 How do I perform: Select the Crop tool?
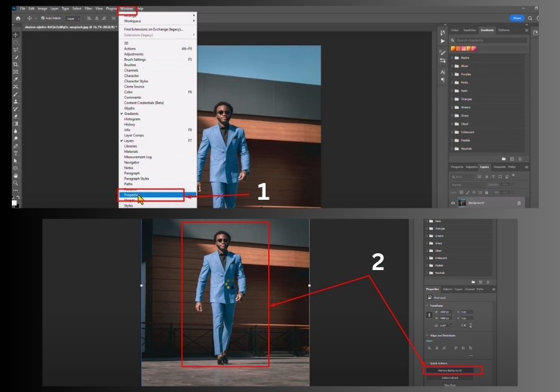pos(16,64)
